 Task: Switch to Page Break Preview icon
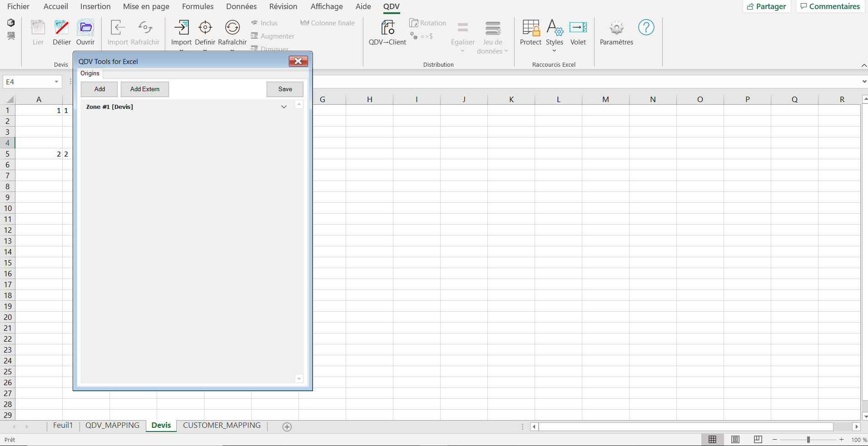(x=758, y=439)
